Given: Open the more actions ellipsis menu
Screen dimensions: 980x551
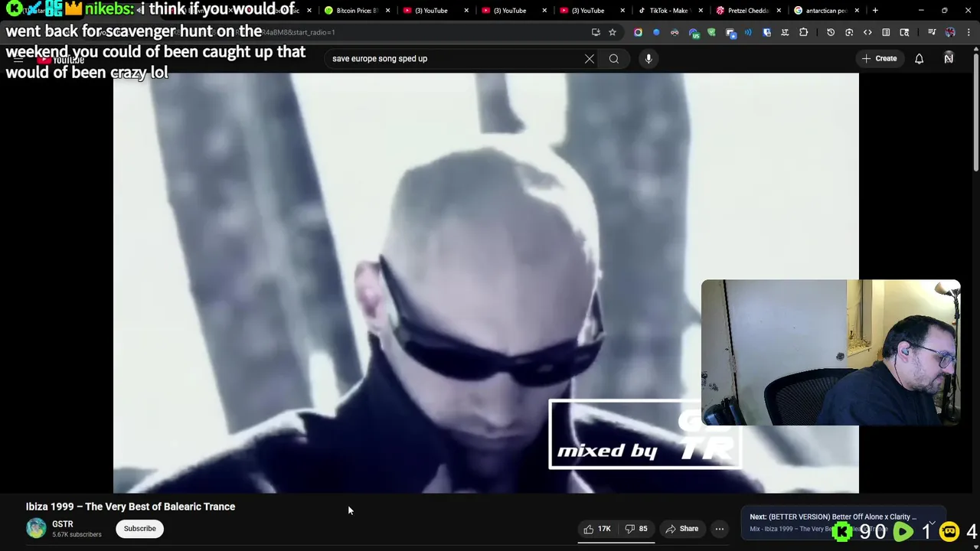Looking at the screenshot, I should click(719, 529).
